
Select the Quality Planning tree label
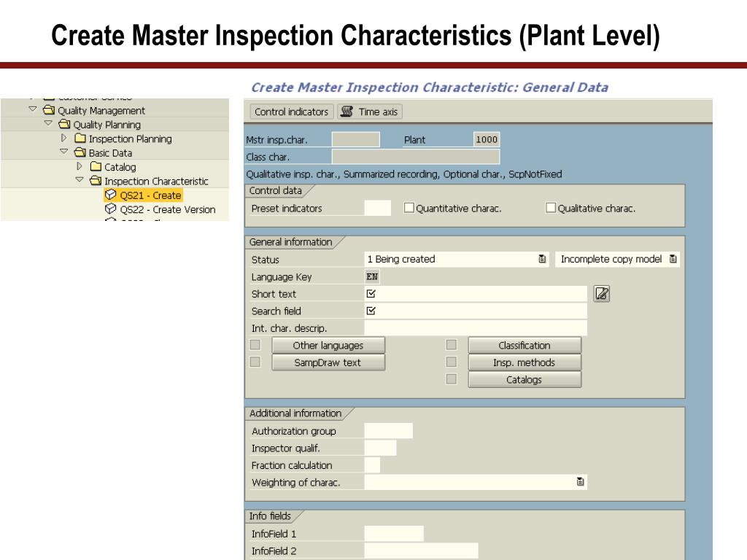pyautogui.click(x=107, y=125)
